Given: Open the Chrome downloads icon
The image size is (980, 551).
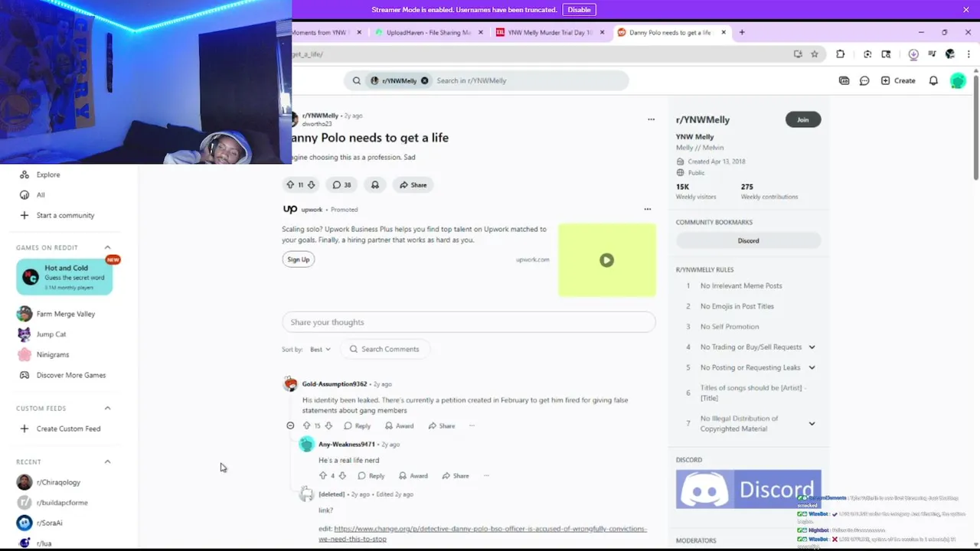Looking at the screenshot, I should click(913, 54).
